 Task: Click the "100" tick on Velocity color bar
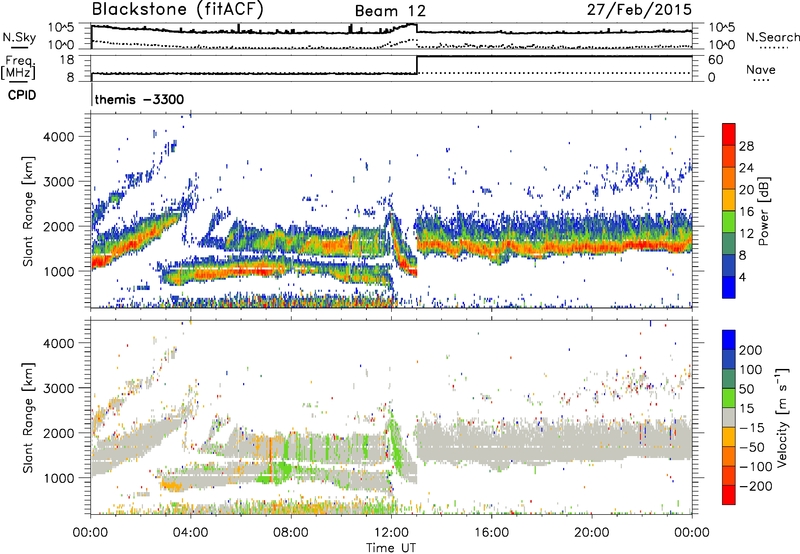751,370
